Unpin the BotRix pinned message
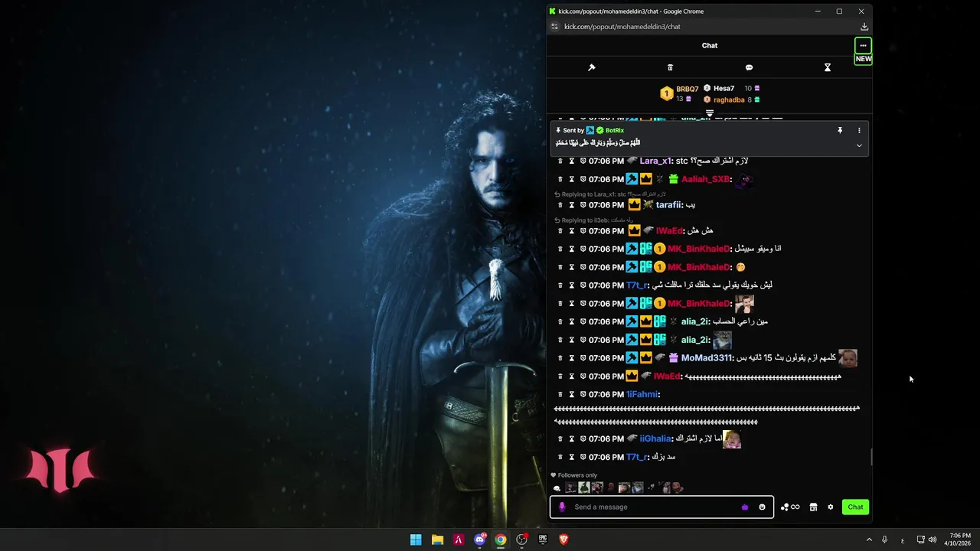The width and height of the screenshot is (980, 551). pos(840,131)
